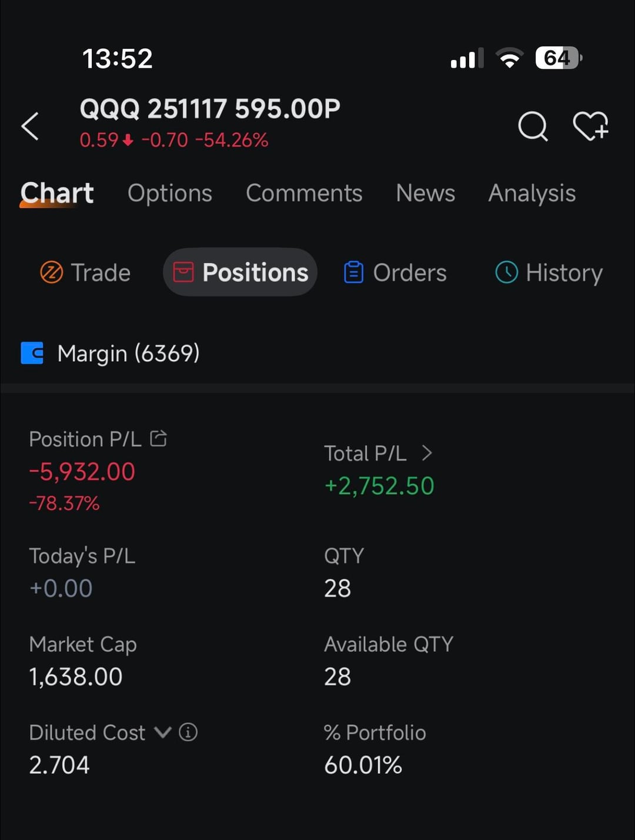Open the News tab
Screen dimensions: 635x840
point(425,193)
